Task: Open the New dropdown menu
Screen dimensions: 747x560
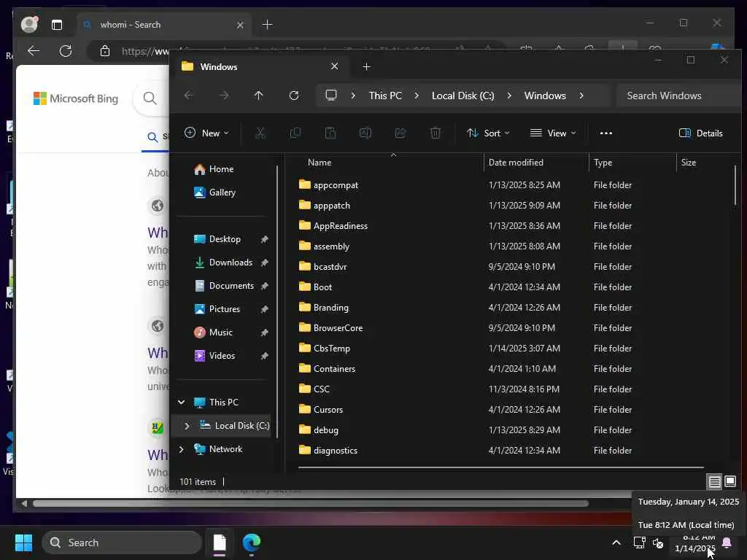Action: (206, 133)
